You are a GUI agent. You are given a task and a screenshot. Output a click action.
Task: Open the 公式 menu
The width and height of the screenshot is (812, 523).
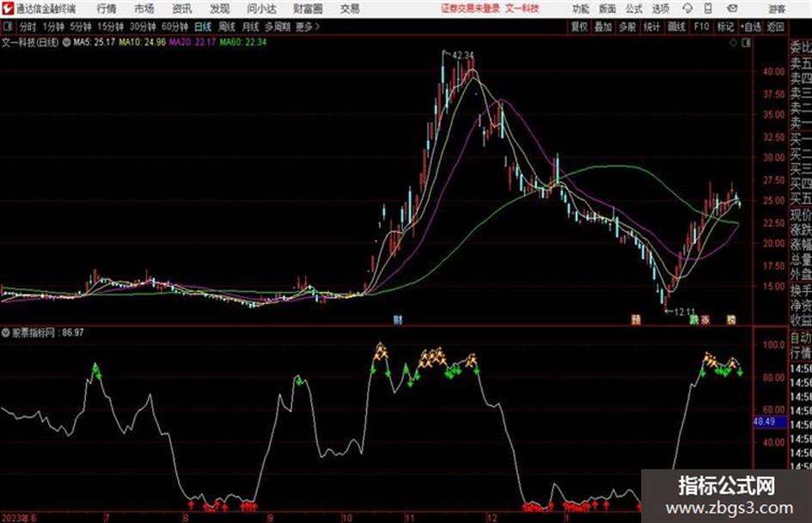pyautogui.click(x=633, y=9)
